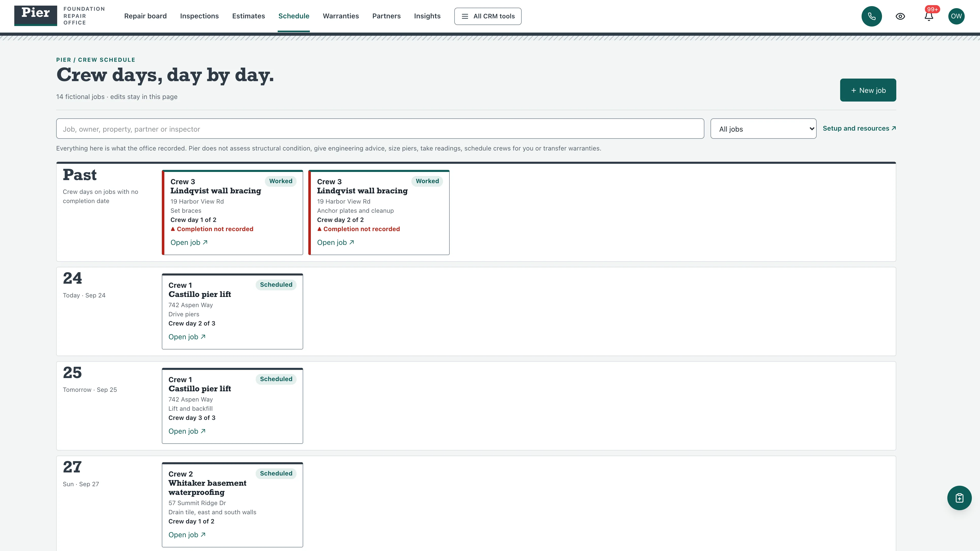980x551 pixels.
Task: Go to Insights tab
Action: pos(427,16)
